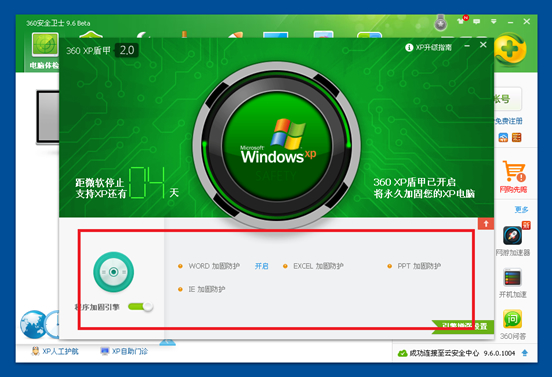This screenshot has width=552, height=377.
Task: Open the 网购先赔 shopping cart icon
Action: click(x=514, y=171)
